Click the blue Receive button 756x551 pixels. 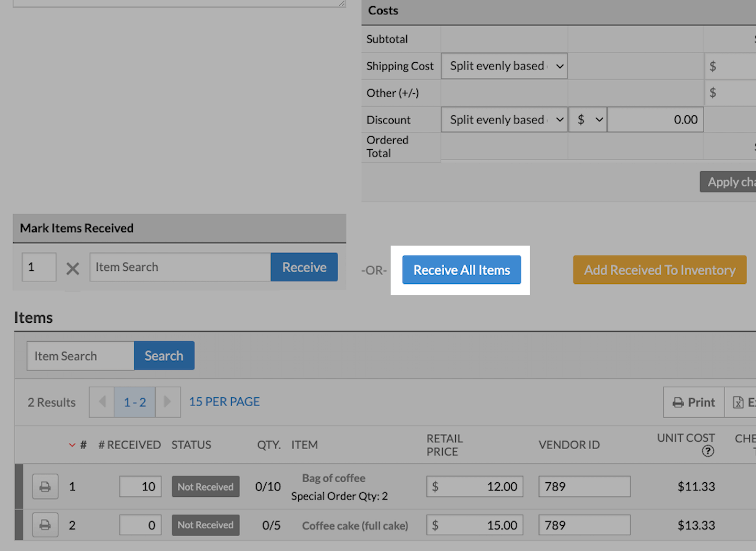[x=304, y=267]
